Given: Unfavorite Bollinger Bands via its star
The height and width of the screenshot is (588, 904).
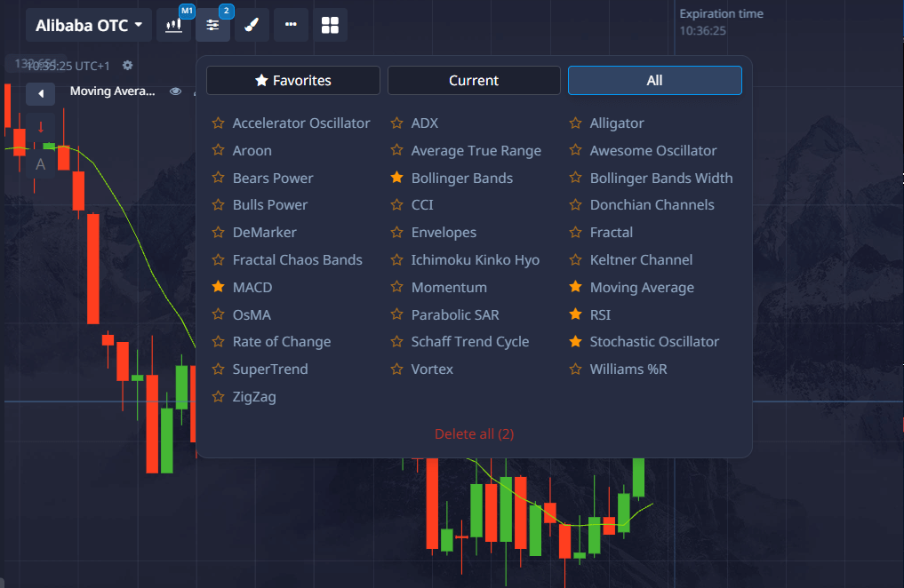Looking at the screenshot, I should [x=396, y=178].
